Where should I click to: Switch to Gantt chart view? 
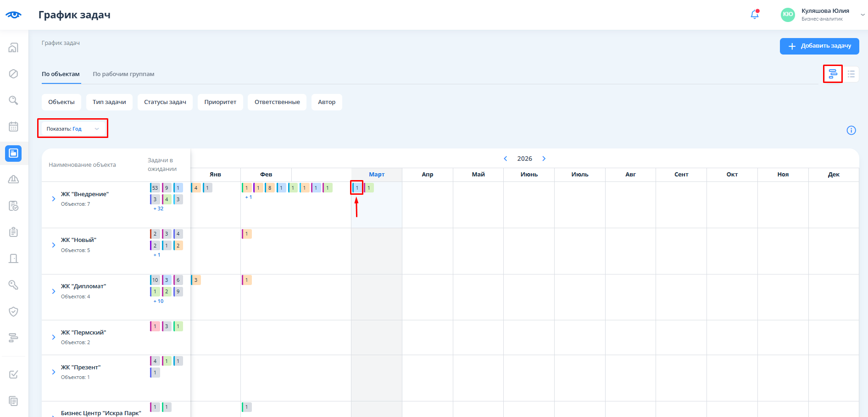point(833,74)
